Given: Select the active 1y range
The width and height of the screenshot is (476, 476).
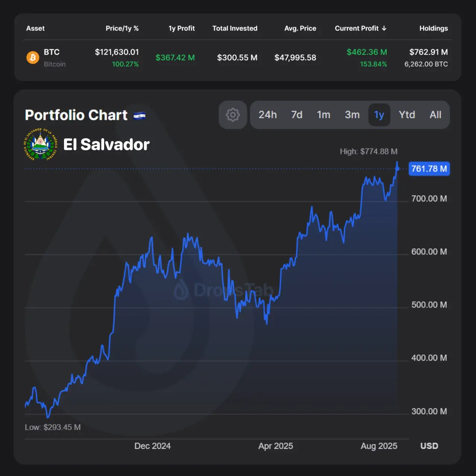Looking at the screenshot, I should coord(379,115).
